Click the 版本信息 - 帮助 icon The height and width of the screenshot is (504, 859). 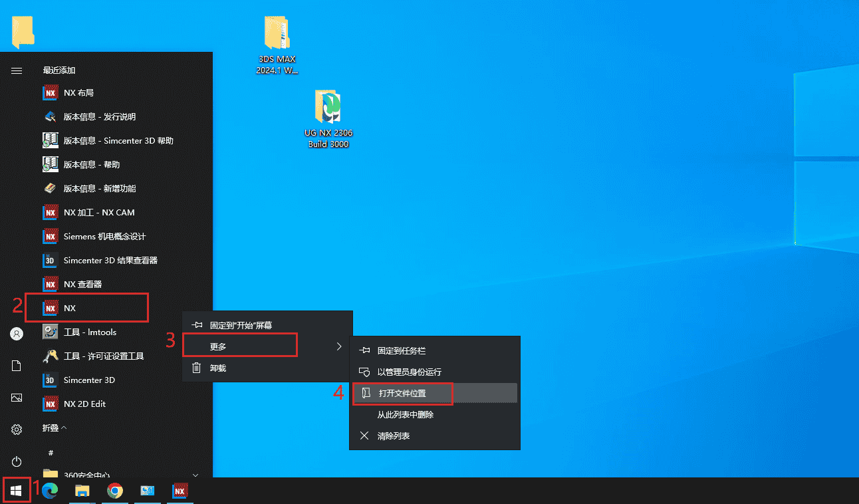pos(51,165)
